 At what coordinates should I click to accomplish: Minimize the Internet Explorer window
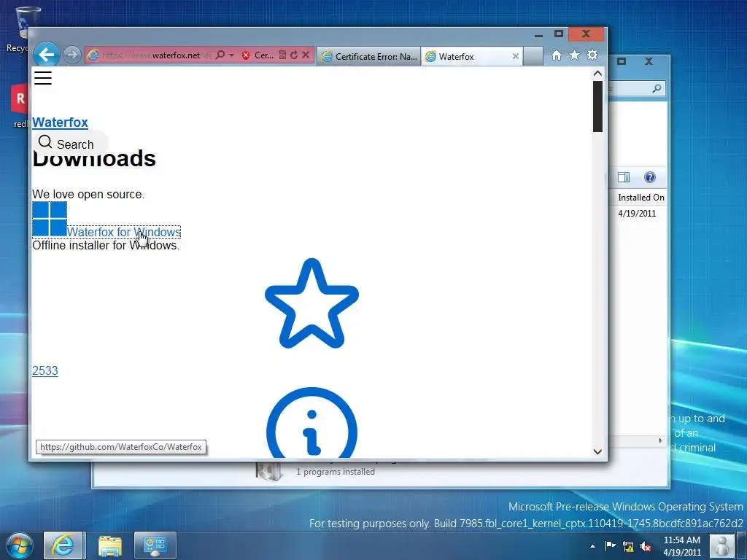point(539,34)
